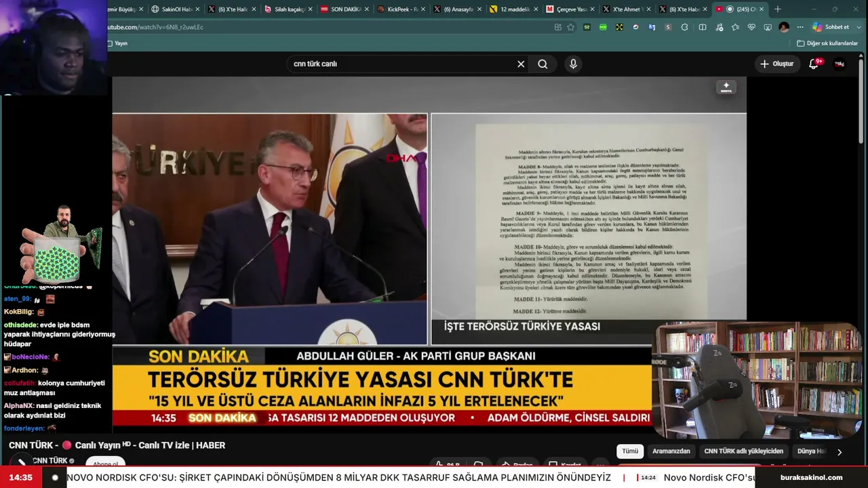Viewport: 868px width, 488px height.
Task: Select the Tümü filter chip
Action: [x=630, y=451]
